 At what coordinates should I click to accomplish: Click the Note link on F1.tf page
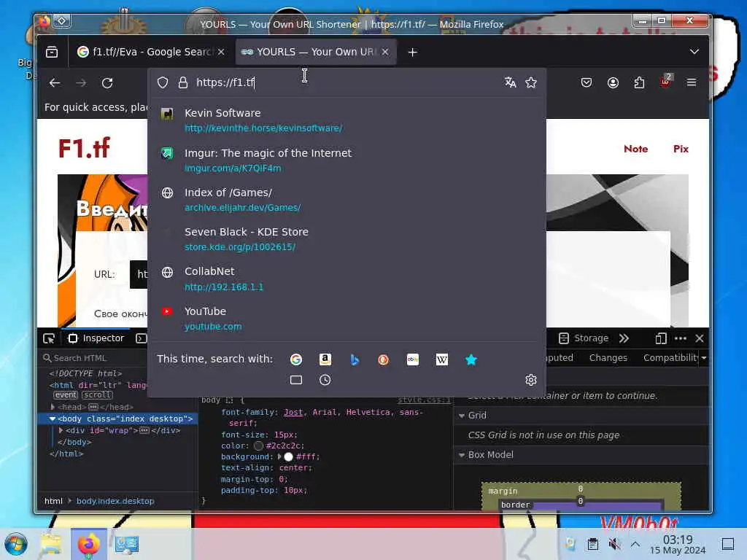tap(635, 149)
